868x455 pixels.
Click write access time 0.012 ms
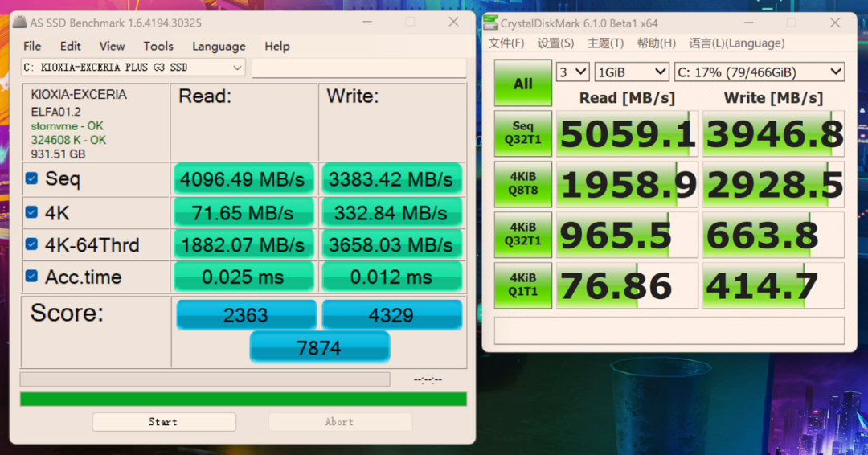[391, 277]
